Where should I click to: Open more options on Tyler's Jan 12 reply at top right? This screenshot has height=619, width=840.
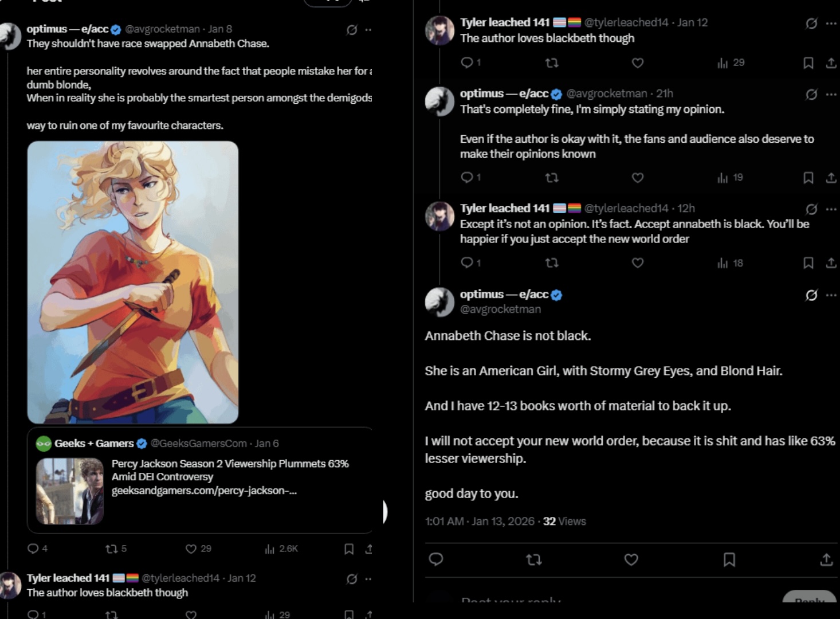pos(831,23)
